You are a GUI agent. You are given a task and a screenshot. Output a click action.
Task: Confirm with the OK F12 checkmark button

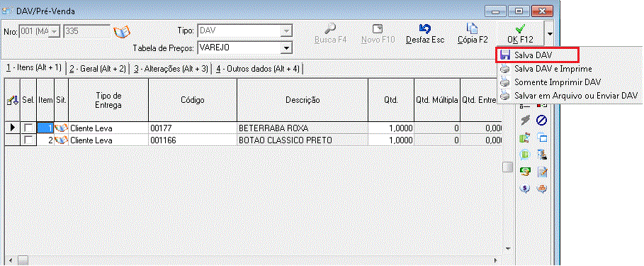point(521,34)
